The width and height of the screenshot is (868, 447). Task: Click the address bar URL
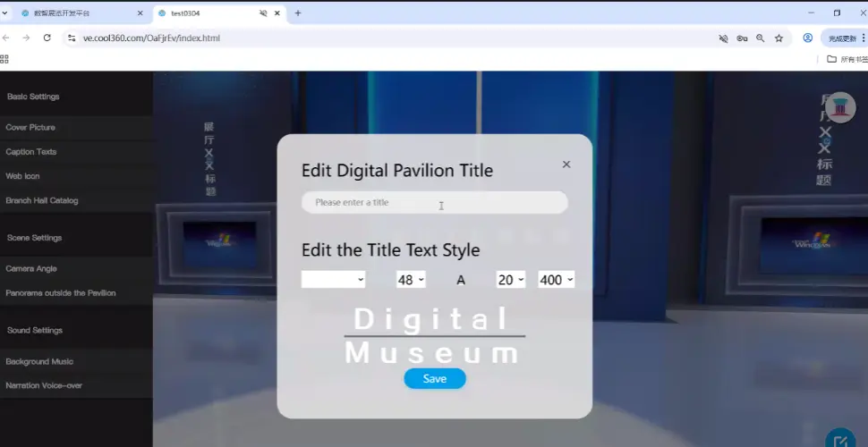pyautogui.click(x=151, y=38)
